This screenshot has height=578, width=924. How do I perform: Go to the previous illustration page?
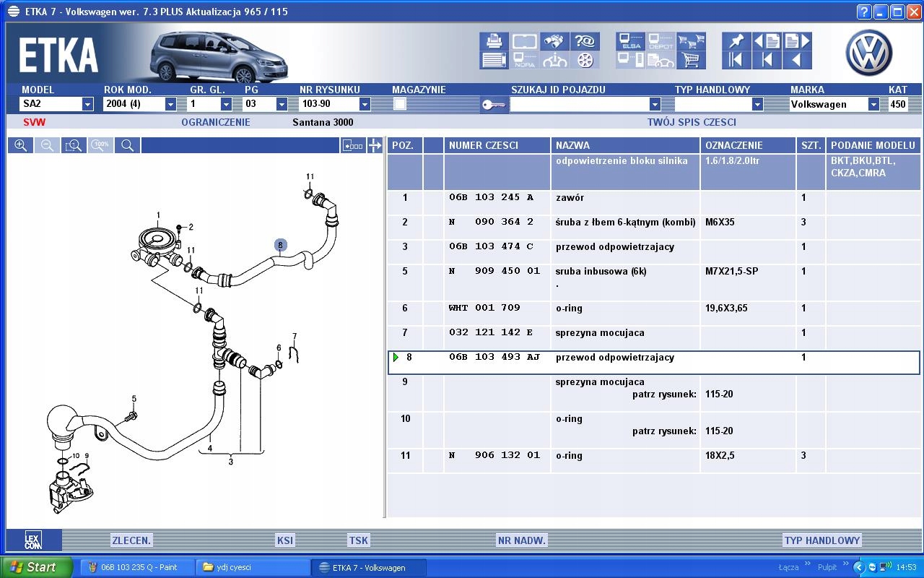coord(767,41)
